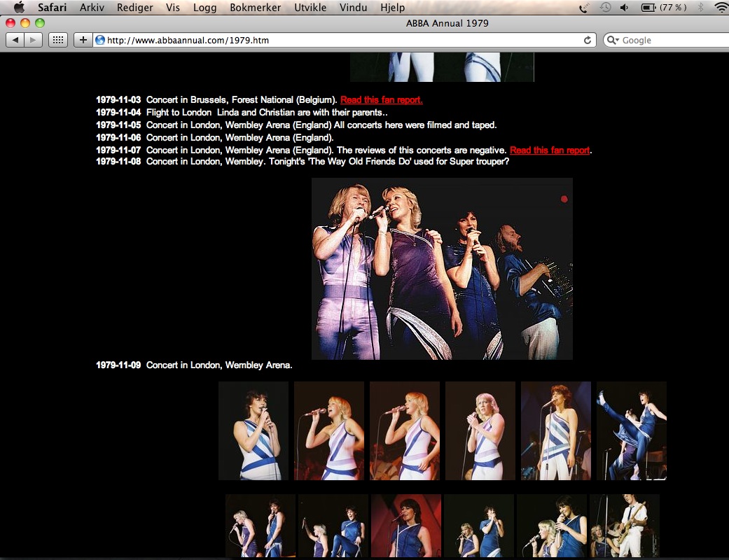Click text '1979-11-09 Concert in London, Wembley Arena.'
Viewport: 729px width, 560px height.
[194, 365]
